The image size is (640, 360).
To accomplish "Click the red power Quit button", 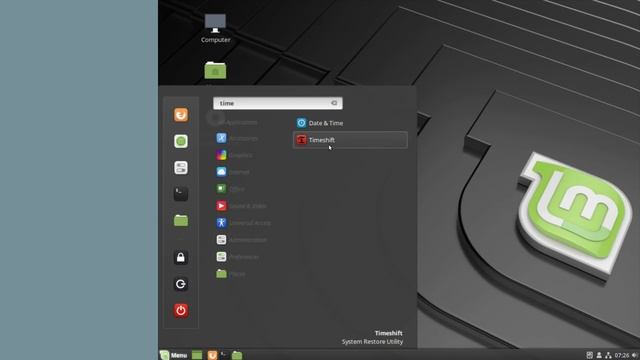I will pyautogui.click(x=181, y=311).
